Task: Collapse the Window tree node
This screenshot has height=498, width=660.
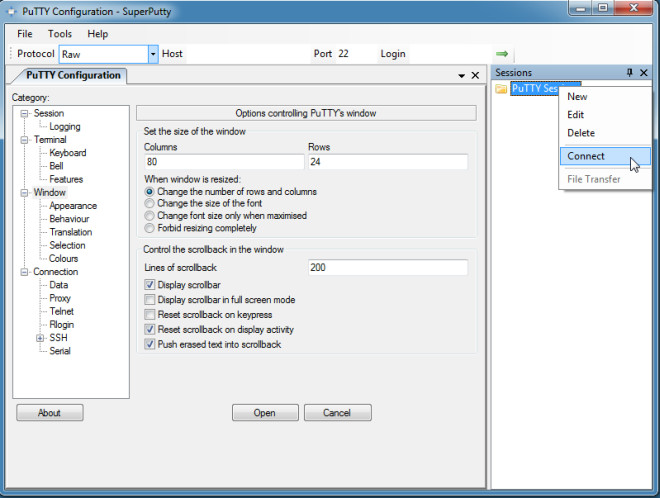Action: pyautogui.click(x=24, y=193)
